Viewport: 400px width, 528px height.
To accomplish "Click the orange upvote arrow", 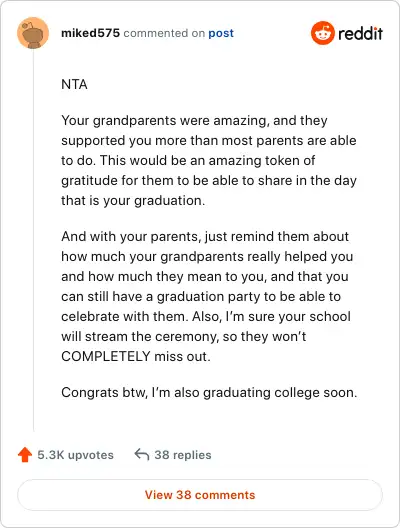I will [x=25, y=455].
